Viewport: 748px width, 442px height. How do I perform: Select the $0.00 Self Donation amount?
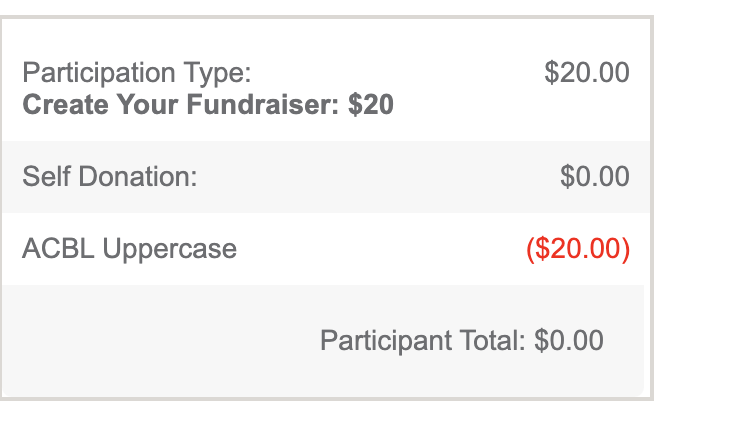coord(595,177)
